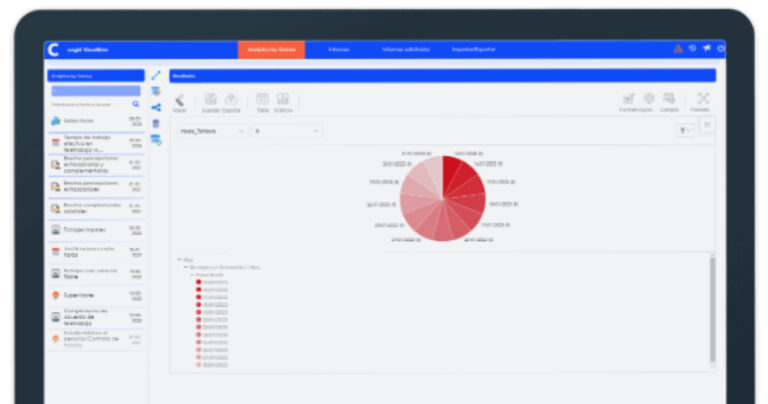Open the orange highlighted Analytics tab
768x404 pixels.
(x=271, y=49)
